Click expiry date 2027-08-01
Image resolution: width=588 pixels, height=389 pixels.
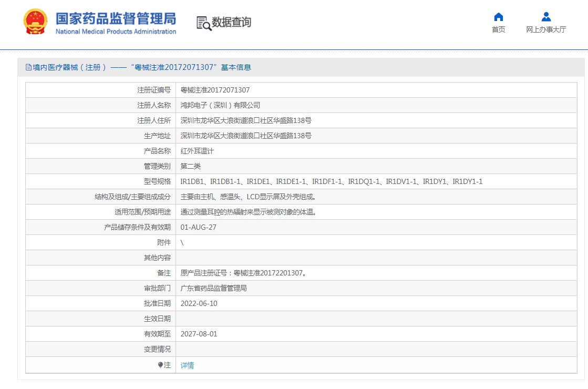pyautogui.click(x=199, y=334)
